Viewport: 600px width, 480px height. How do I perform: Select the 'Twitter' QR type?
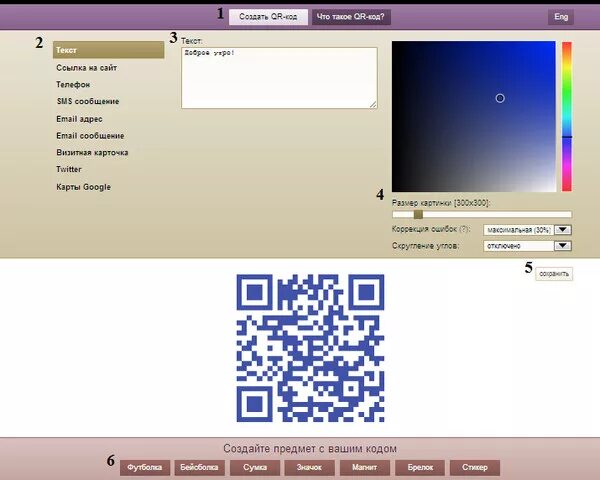tap(69, 169)
